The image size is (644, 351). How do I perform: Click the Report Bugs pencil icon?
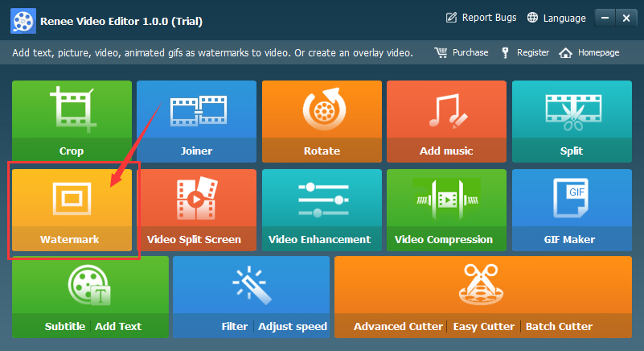click(x=451, y=18)
